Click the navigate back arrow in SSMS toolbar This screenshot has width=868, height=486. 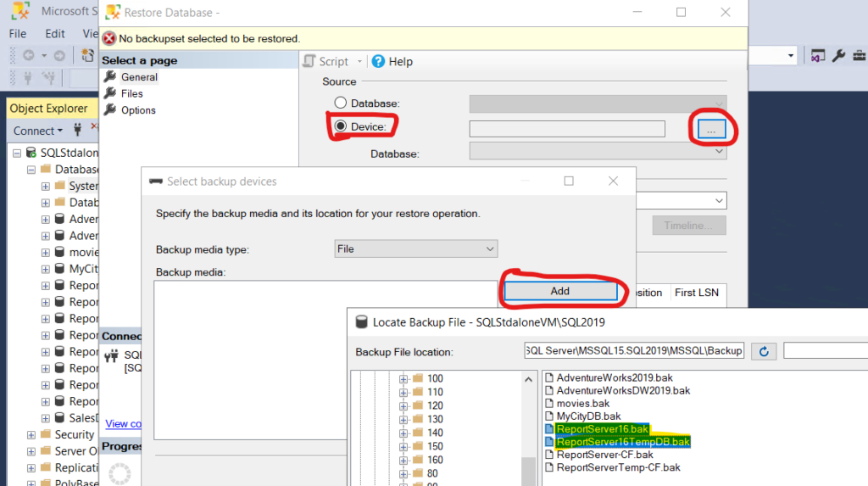point(28,55)
